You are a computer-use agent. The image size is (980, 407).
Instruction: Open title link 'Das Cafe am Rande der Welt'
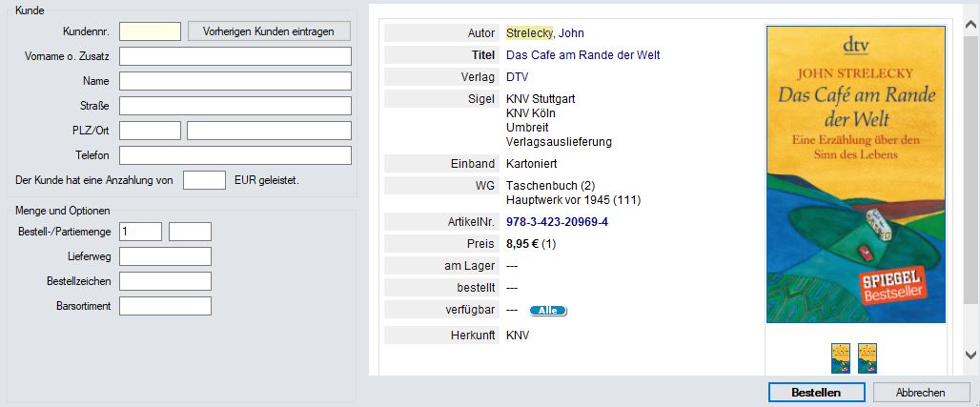582,55
